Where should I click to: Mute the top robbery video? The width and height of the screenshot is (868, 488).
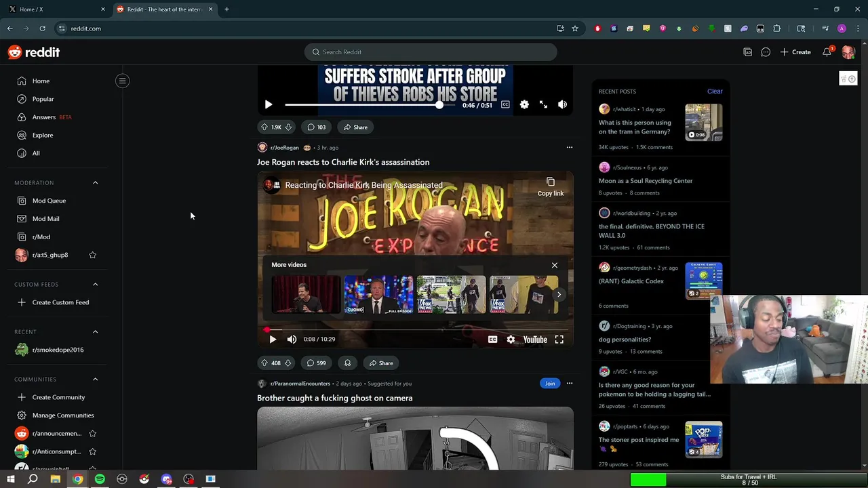562,104
